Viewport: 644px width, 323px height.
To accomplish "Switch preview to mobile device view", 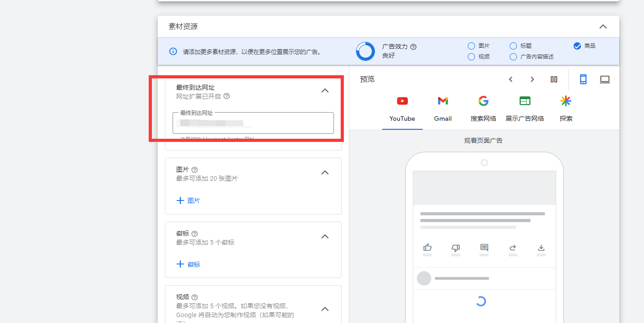I will (583, 79).
